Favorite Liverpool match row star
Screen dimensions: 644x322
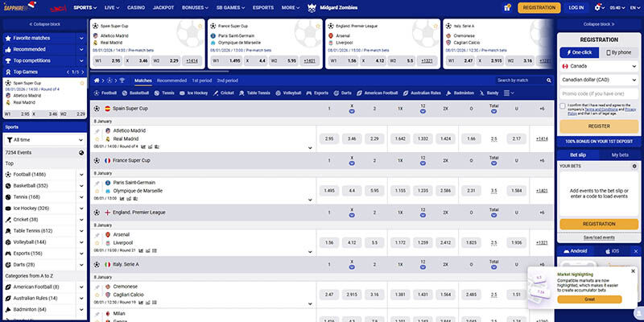click(x=97, y=243)
